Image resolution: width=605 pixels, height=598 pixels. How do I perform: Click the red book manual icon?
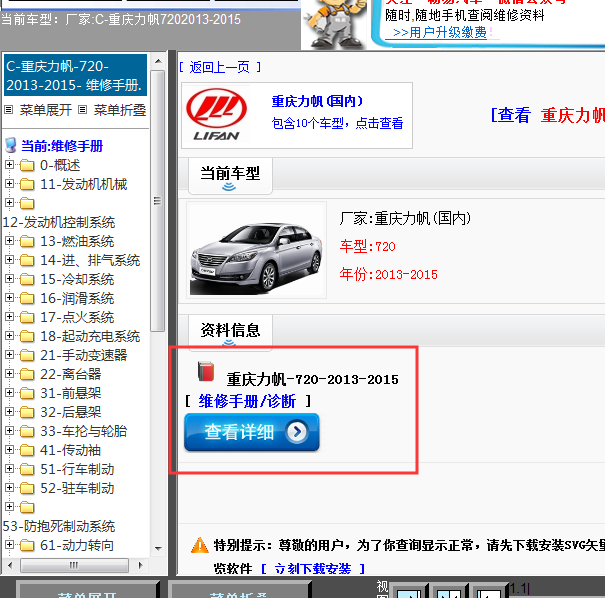(x=206, y=371)
